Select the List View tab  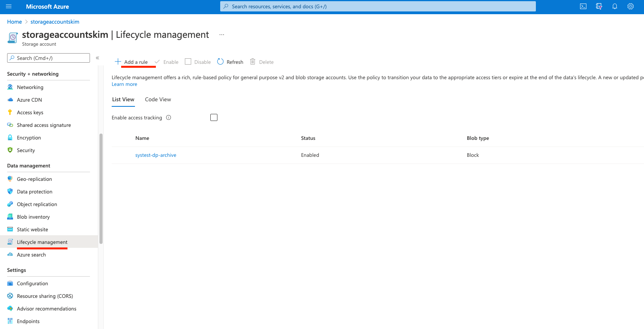coord(123,100)
